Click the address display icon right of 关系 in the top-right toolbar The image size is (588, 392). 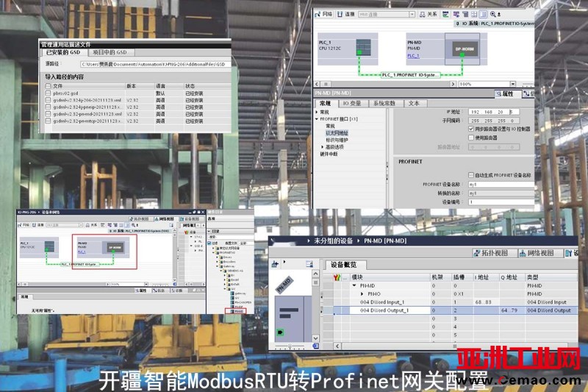[x=445, y=14]
